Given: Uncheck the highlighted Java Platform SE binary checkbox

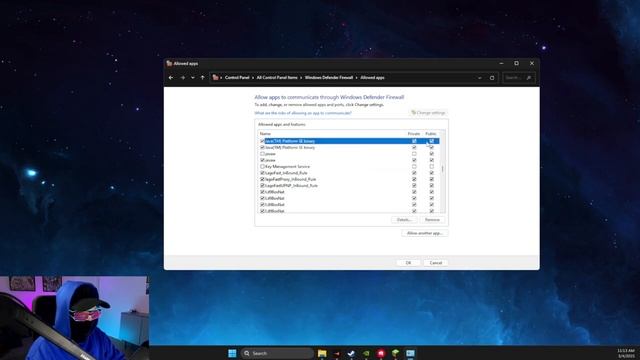Looking at the screenshot, I should (262, 141).
